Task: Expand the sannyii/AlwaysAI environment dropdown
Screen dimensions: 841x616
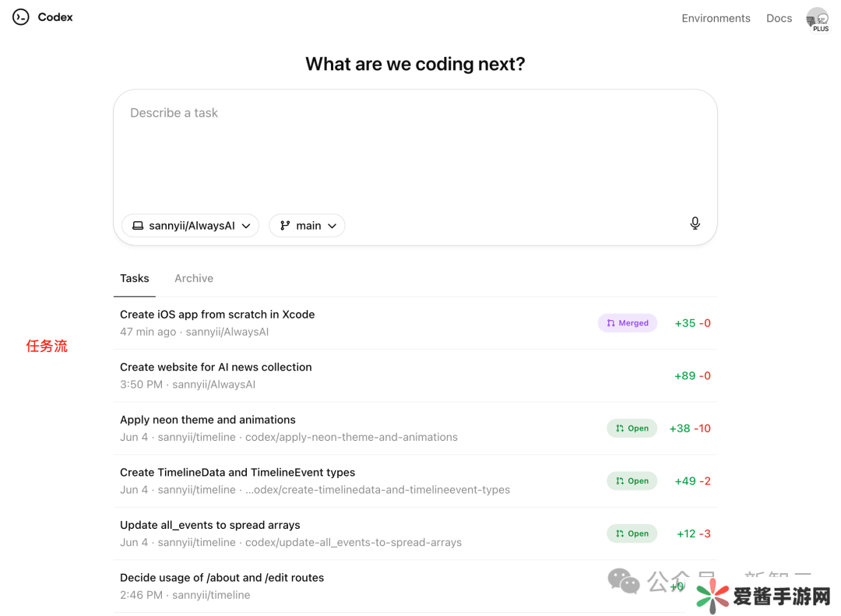Action: tap(191, 226)
